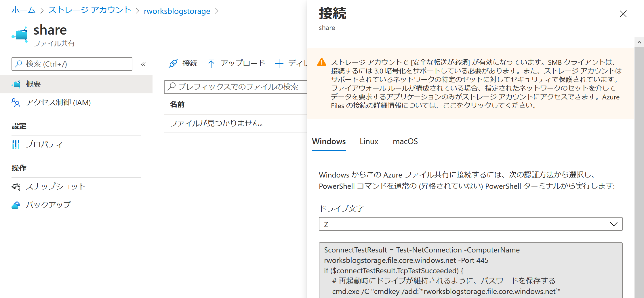Open スナップショット under 操作
644x298 pixels.
pos(76,186)
